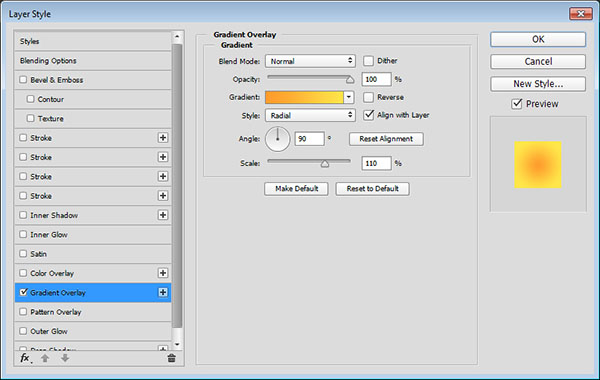600x380 pixels.
Task: Click the orange-yellow gradient swatch
Action: tap(305, 97)
